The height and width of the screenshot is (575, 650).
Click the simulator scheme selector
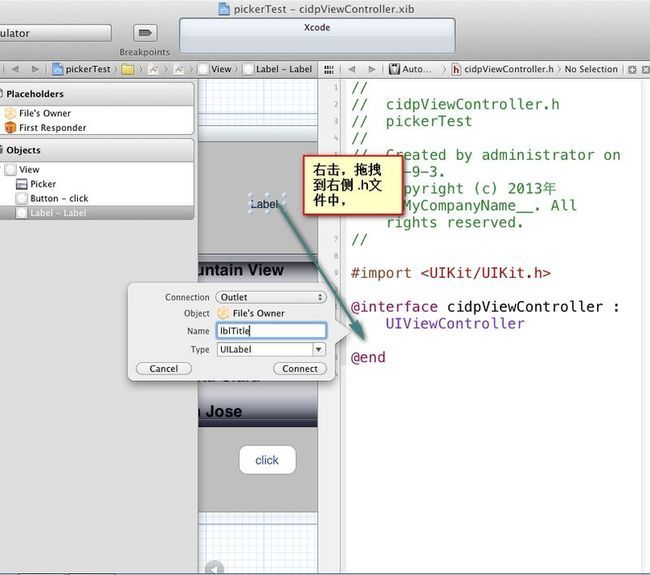pyautogui.click(x=56, y=33)
